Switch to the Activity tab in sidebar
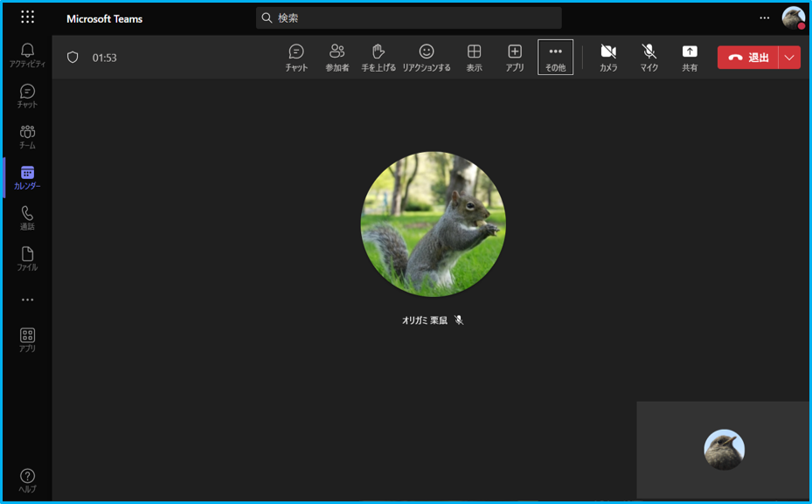 pyautogui.click(x=27, y=55)
